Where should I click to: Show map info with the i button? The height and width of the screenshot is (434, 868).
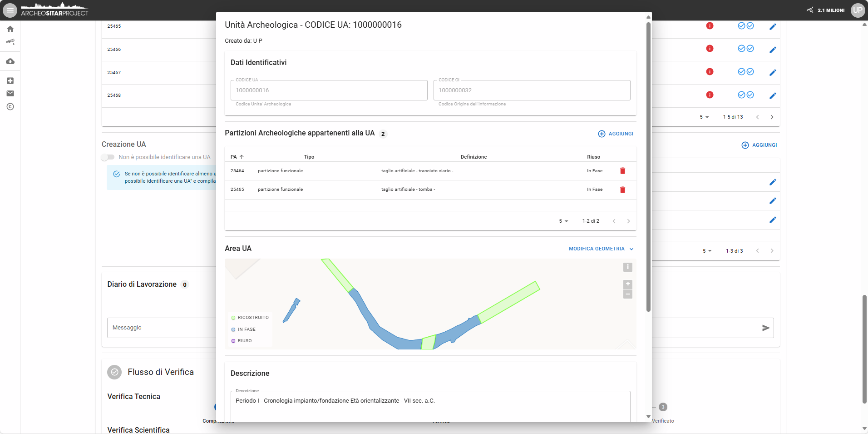click(x=627, y=267)
